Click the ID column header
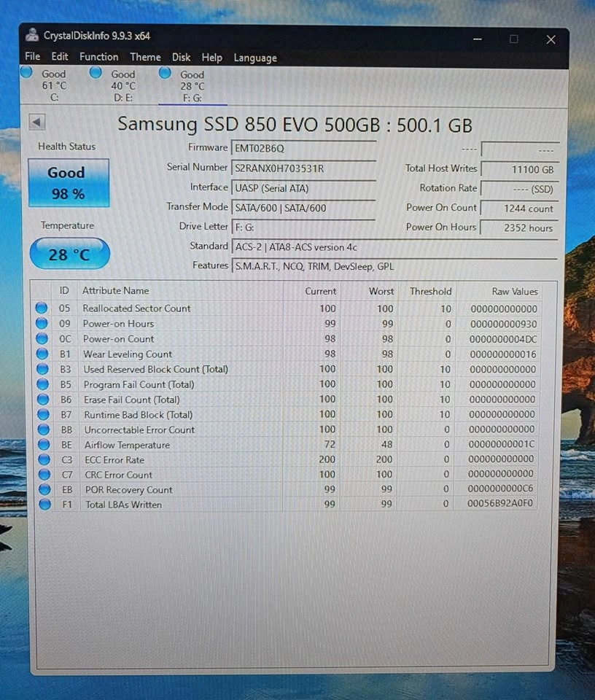The image size is (595, 700). (64, 291)
